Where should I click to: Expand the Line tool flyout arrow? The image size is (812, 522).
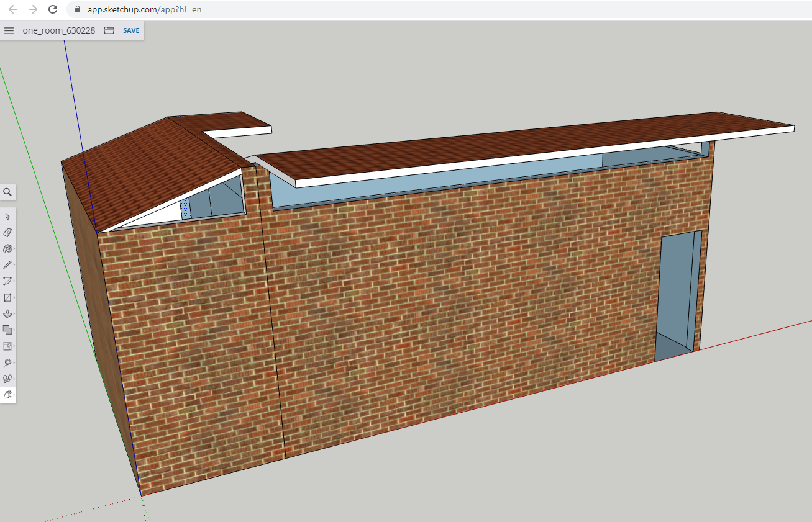coord(14,265)
